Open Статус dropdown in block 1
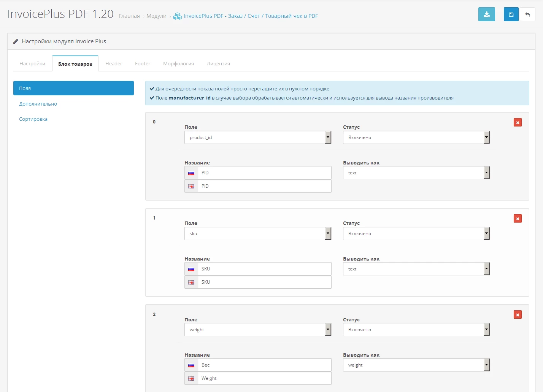The image size is (543, 392). [x=416, y=234]
